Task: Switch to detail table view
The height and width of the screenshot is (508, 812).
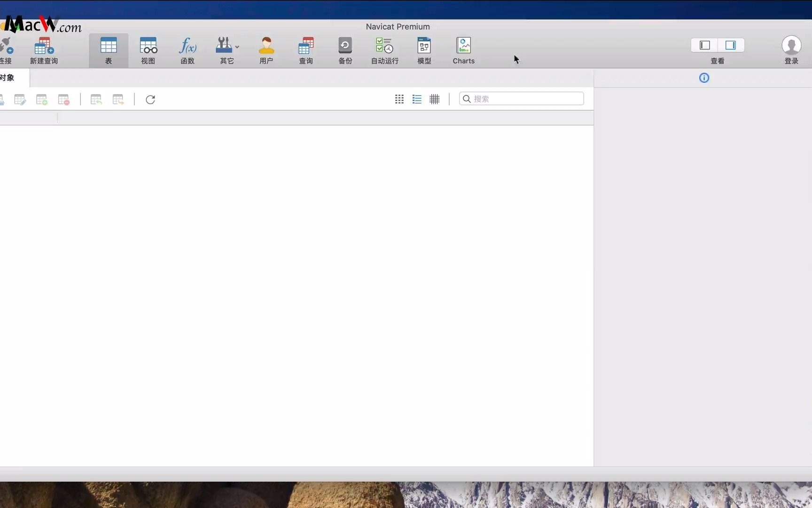Action: tap(435, 99)
